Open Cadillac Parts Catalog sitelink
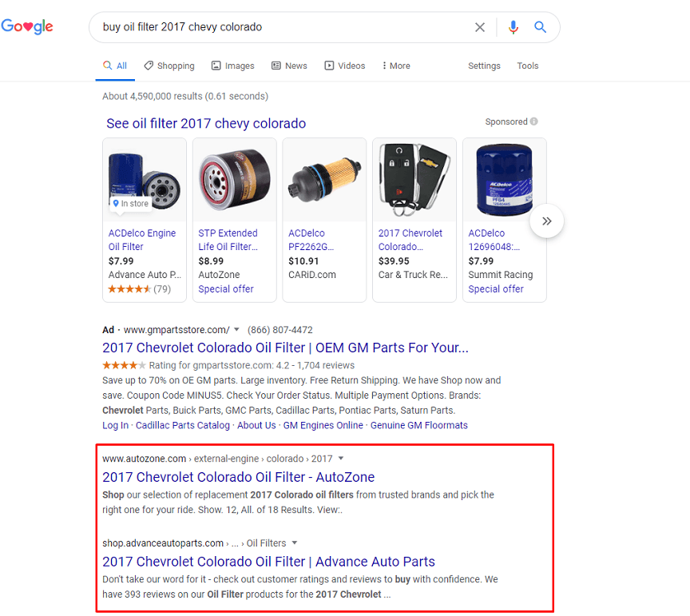 (x=183, y=425)
